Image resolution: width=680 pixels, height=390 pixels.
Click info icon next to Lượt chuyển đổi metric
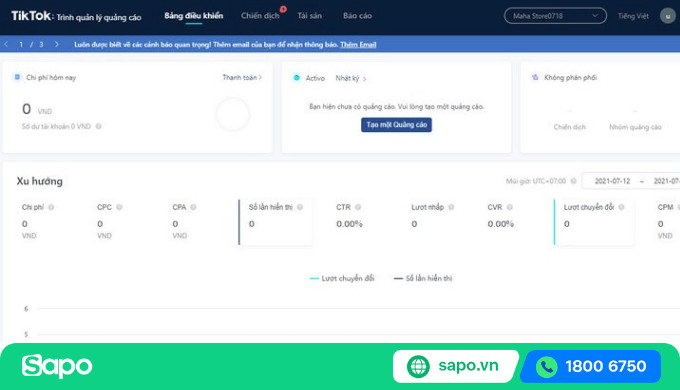pyautogui.click(x=621, y=207)
